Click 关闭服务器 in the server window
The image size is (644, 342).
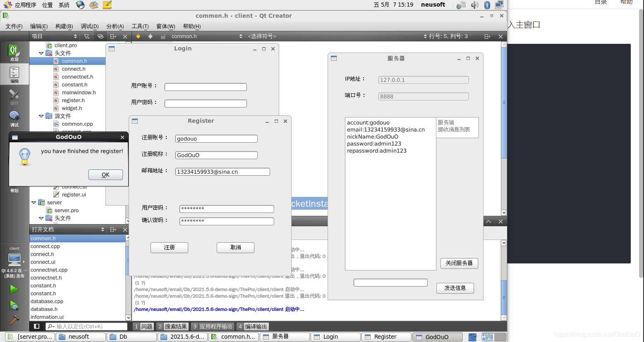[459, 263]
